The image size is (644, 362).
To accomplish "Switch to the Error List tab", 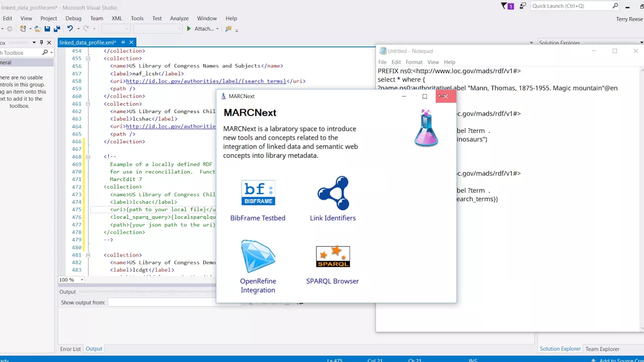I will [70, 349].
